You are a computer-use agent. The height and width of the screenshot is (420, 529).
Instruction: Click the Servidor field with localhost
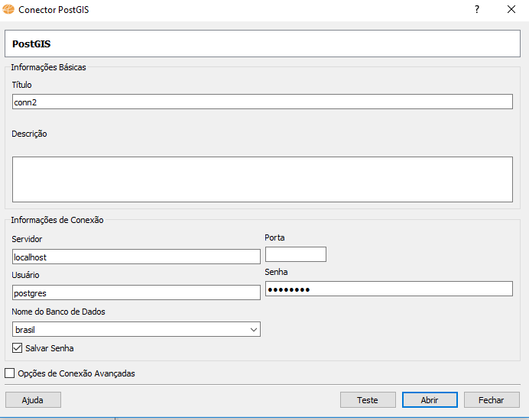[136, 257]
